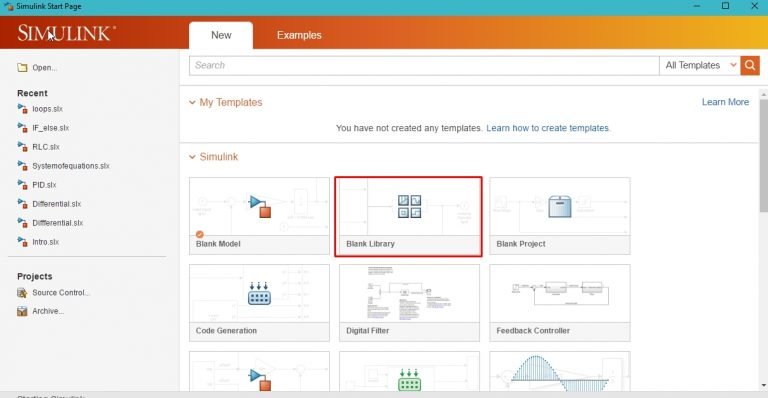The width and height of the screenshot is (768, 398).
Task: Click the folder icon next to Open
Action: tap(22, 68)
